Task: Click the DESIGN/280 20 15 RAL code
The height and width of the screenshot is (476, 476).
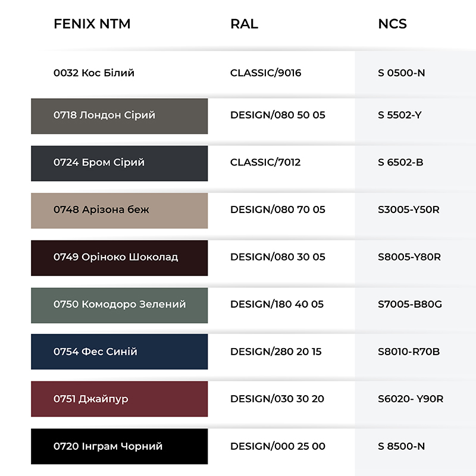Action: pos(276,352)
